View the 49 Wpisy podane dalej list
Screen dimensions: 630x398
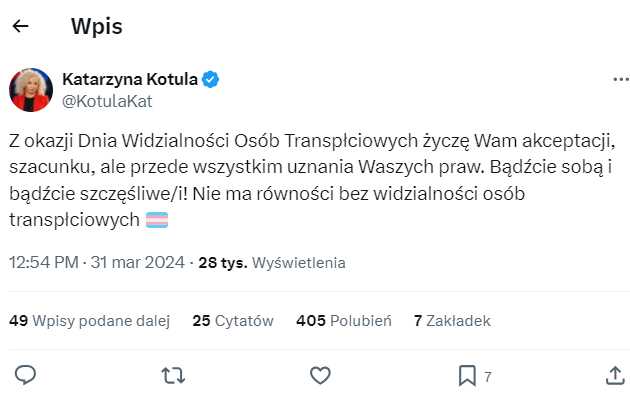tap(90, 320)
